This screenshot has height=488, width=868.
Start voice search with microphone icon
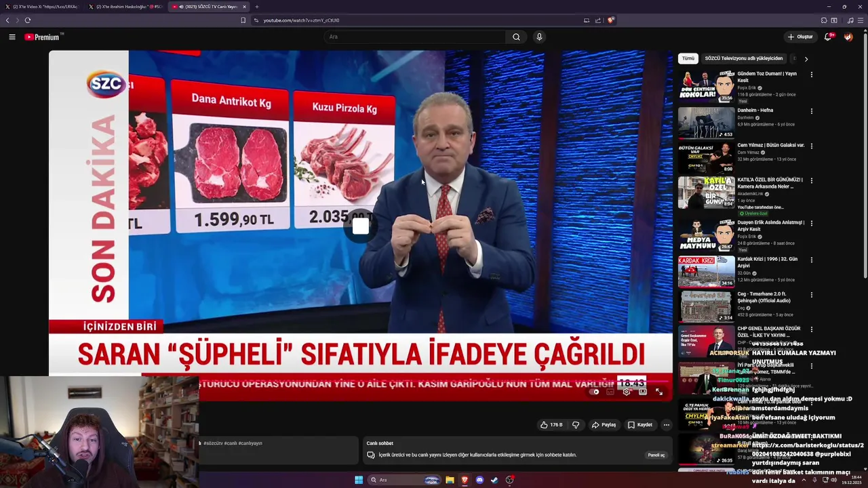[539, 37]
